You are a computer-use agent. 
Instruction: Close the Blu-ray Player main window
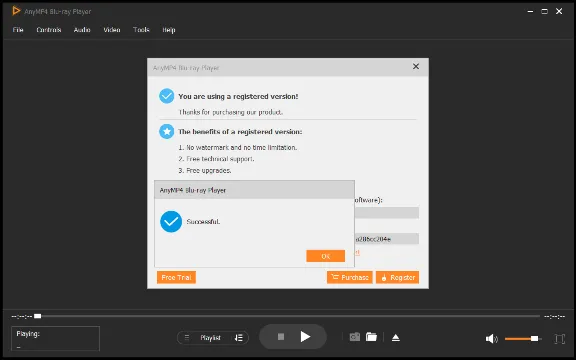pos(559,11)
